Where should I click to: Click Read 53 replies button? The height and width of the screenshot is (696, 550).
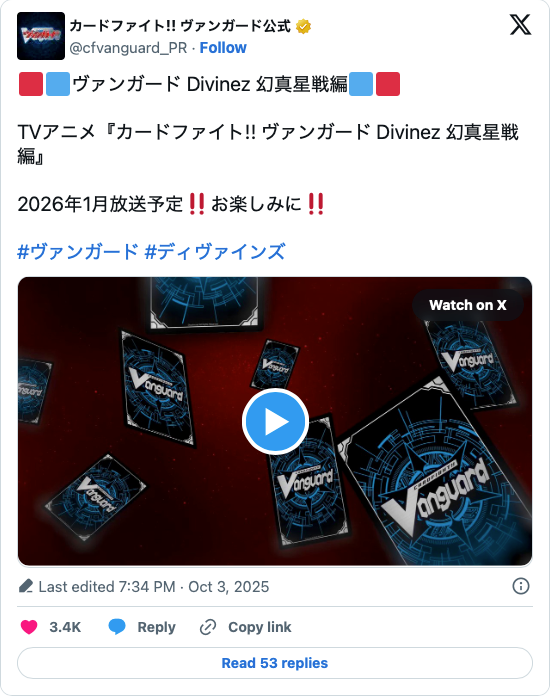point(275,663)
